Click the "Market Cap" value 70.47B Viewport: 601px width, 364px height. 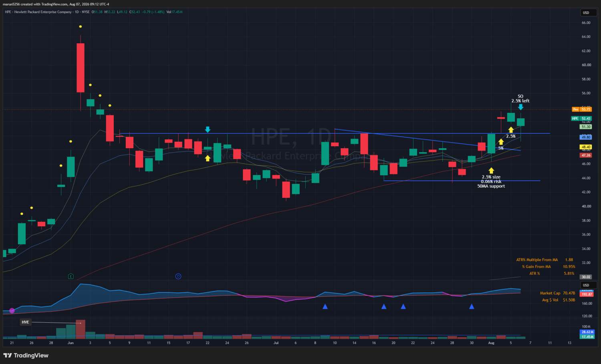[x=569, y=293]
